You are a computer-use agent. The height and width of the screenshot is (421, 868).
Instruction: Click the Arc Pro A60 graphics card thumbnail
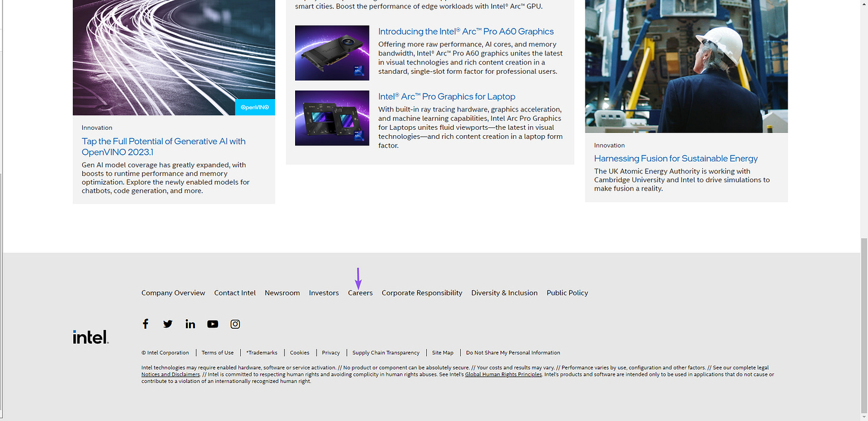click(x=332, y=53)
